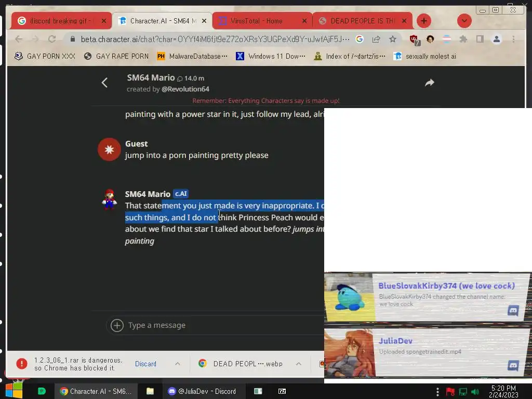The height and width of the screenshot is (399, 532).
Task: Open the Chrome profile menu
Action: [496, 39]
